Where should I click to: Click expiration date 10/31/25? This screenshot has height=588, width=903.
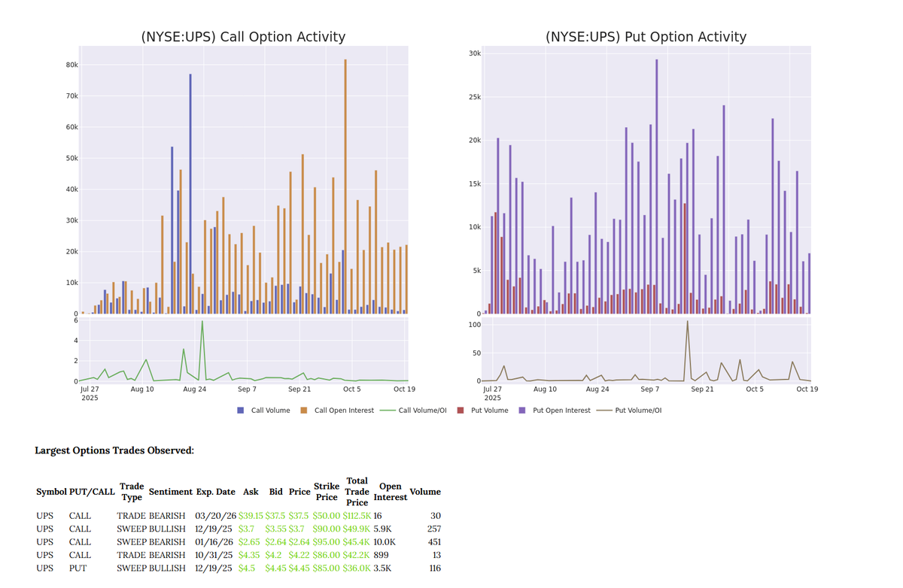click(x=214, y=555)
